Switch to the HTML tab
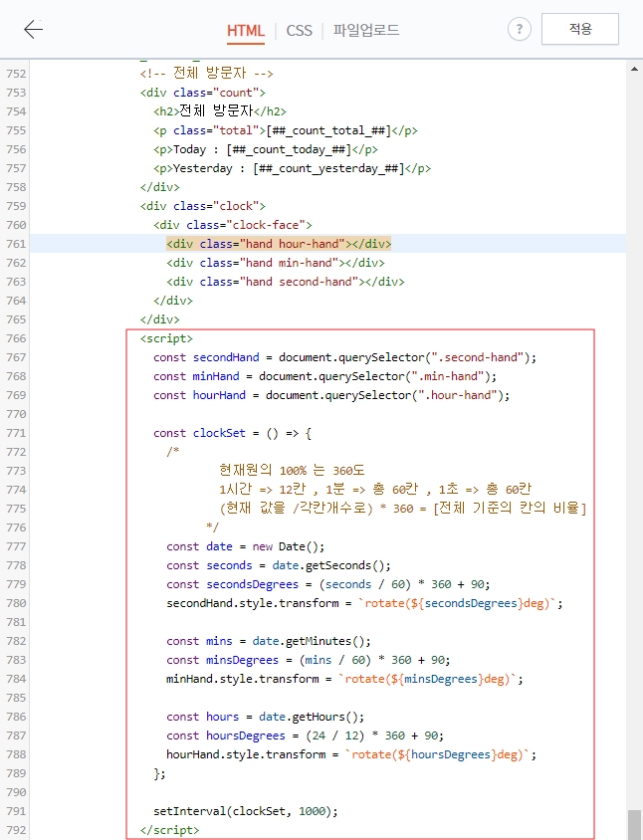Screen dimensions: 643x840 [246, 31]
